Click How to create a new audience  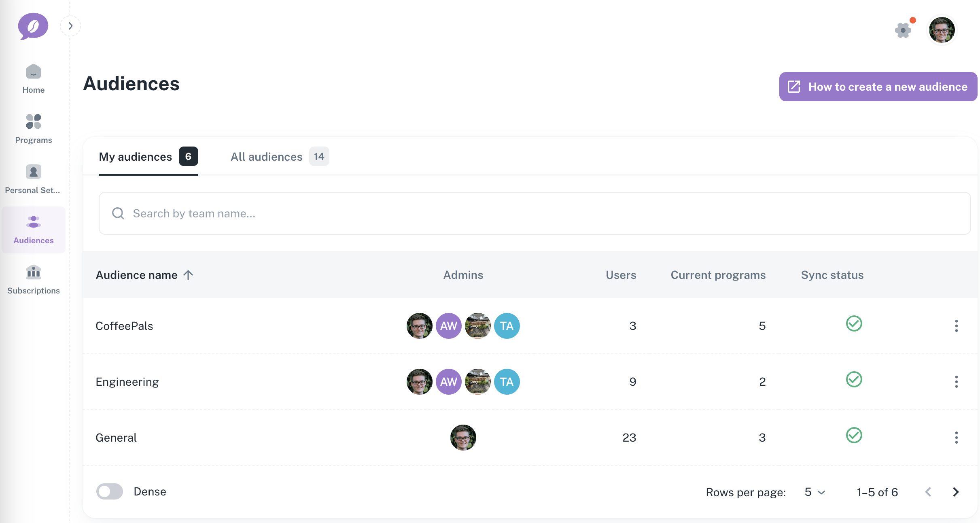coord(878,87)
